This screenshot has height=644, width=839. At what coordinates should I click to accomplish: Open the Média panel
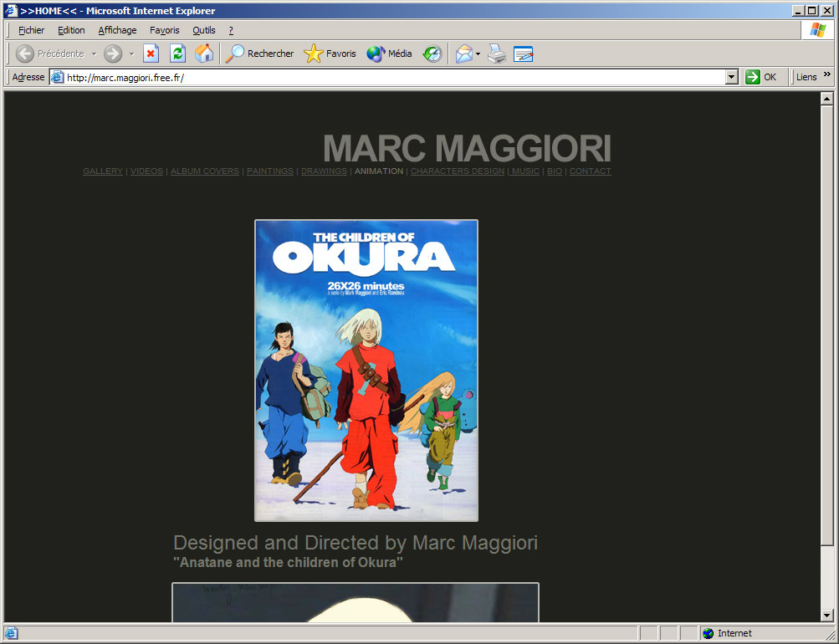point(389,54)
